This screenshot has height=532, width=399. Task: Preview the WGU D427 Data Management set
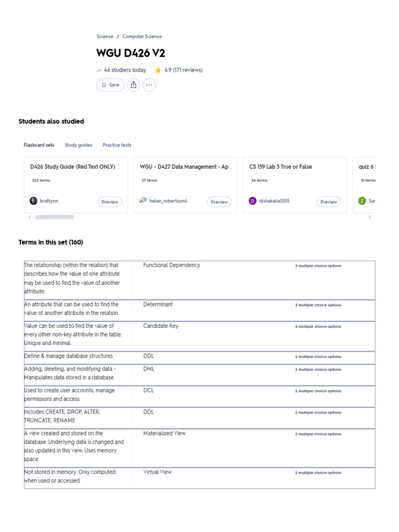tap(219, 202)
